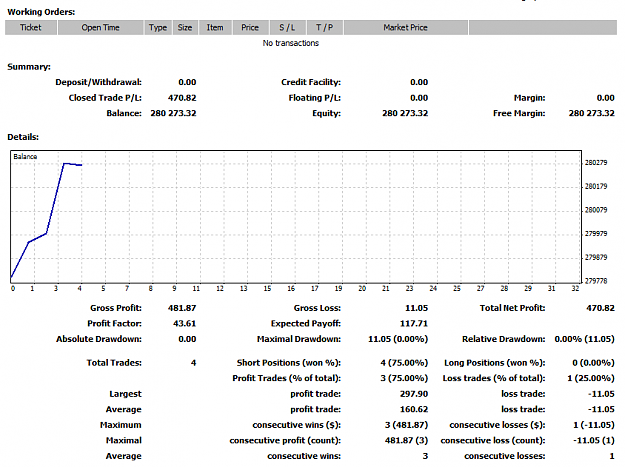
Task: Click the Type column header
Action: 158,27
